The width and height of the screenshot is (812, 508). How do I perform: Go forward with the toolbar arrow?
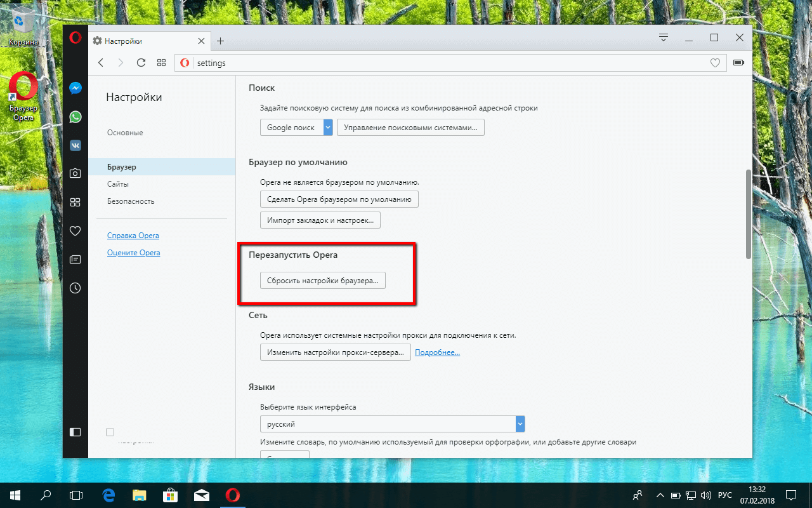click(121, 63)
